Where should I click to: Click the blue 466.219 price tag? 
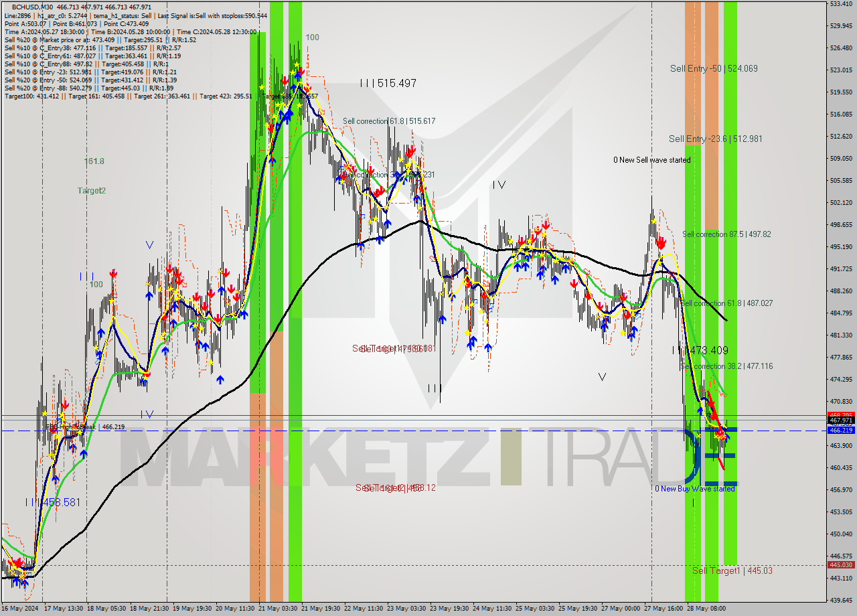coord(841,430)
